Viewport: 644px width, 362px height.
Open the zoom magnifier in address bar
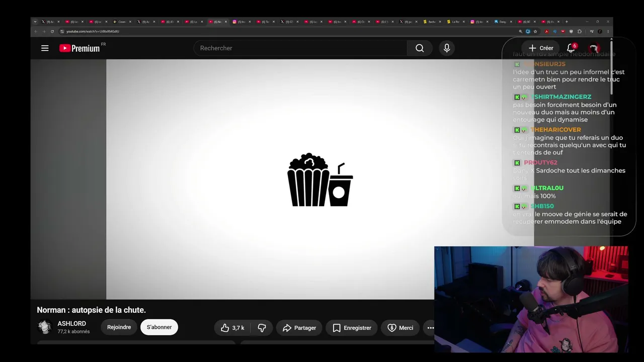click(520, 31)
